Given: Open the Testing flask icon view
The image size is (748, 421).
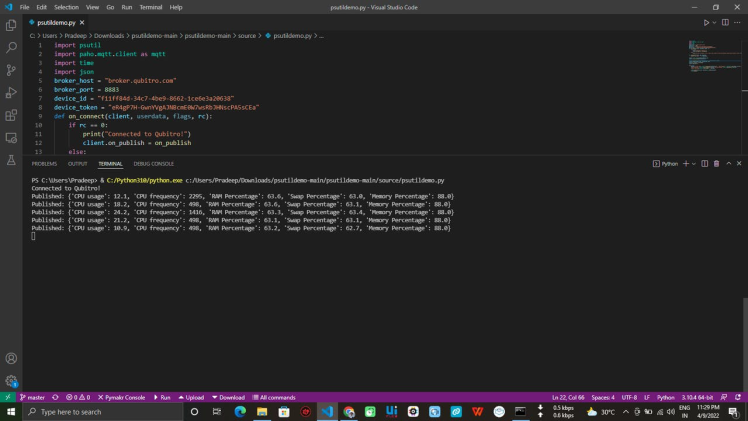Looking at the screenshot, I should [x=11, y=160].
